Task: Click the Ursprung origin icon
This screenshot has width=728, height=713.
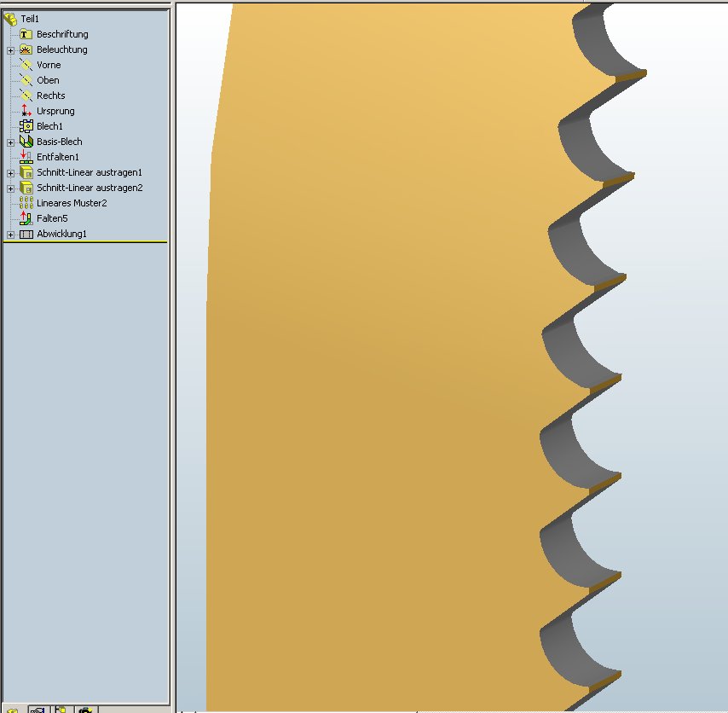Action: click(26, 111)
